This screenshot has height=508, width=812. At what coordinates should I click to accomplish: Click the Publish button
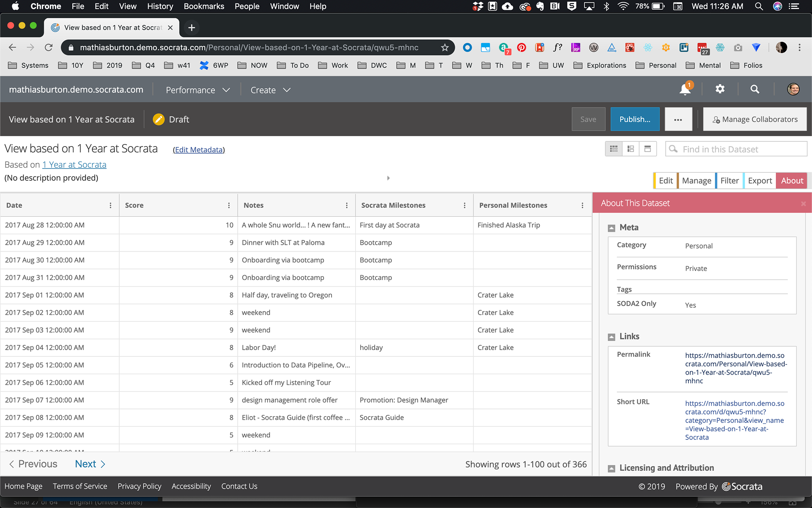[x=634, y=119]
